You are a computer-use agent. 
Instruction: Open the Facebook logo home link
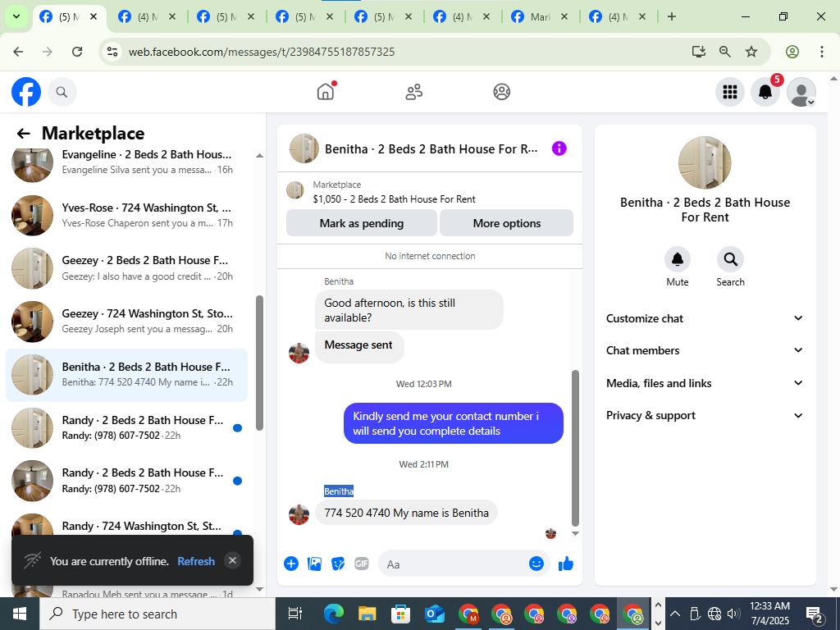(25, 92)
